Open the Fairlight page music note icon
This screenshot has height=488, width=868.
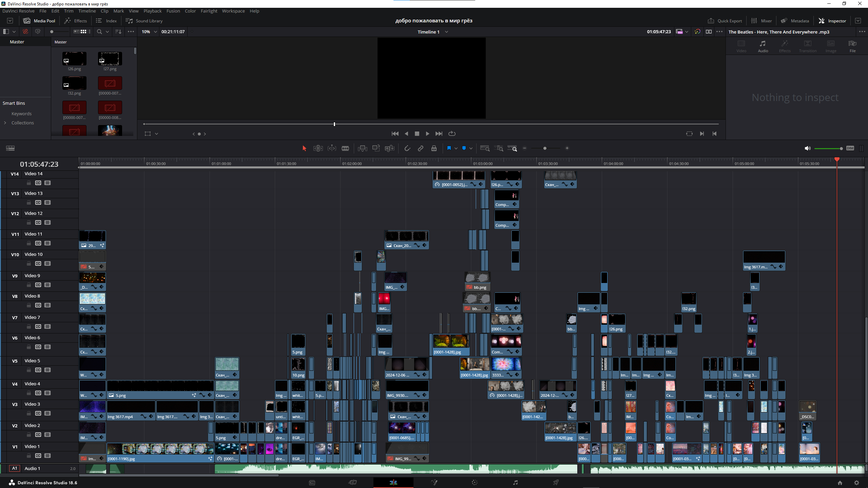pyautogui.click(x=515, y=483)
